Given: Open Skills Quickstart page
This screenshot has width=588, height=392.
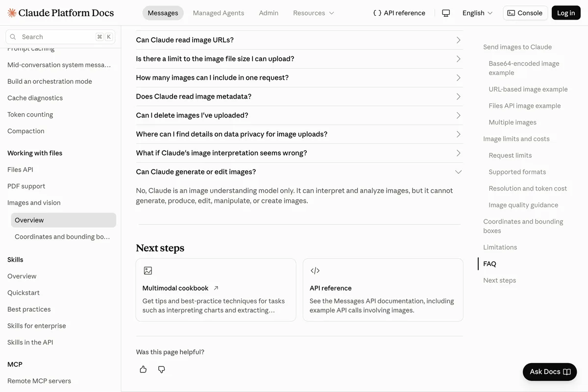Looking at the screenshot, I should pos(24,293).
